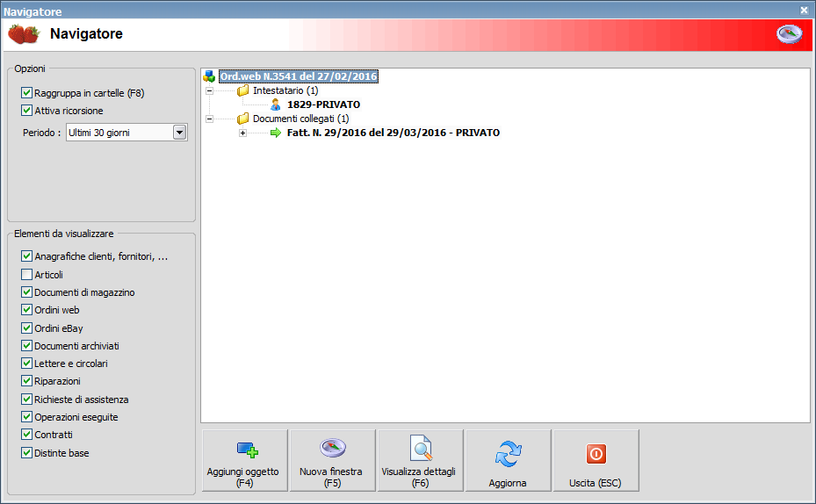
Task: Expand the Fatt. N. 29/2016 node
Action: pos(242,133)
